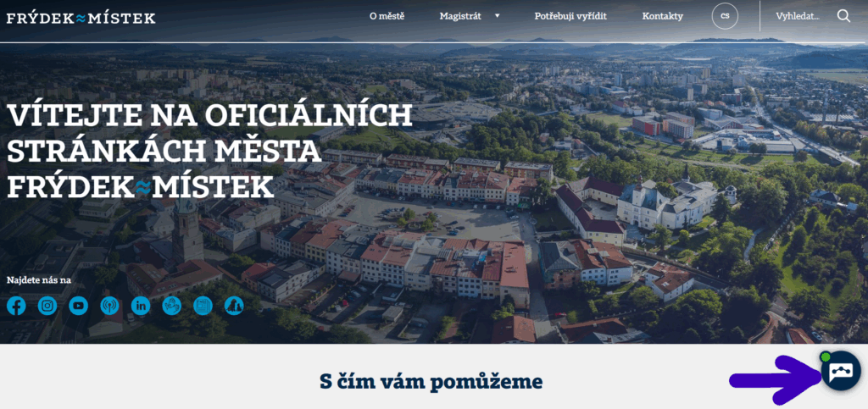868x409 pixels.
Task: Click the Frýdek-Místek logo to go home
Action: coord(81,18)
